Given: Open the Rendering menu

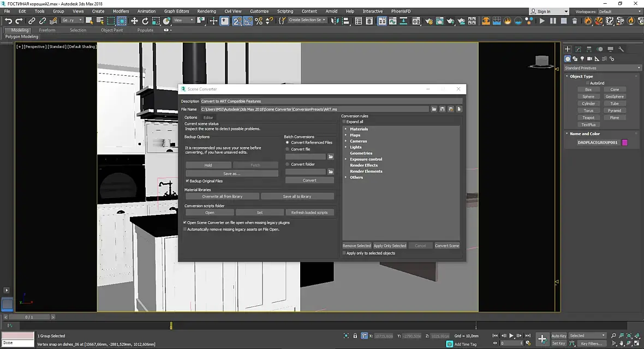Looking at the screenshot, I should tap(206, 11).
